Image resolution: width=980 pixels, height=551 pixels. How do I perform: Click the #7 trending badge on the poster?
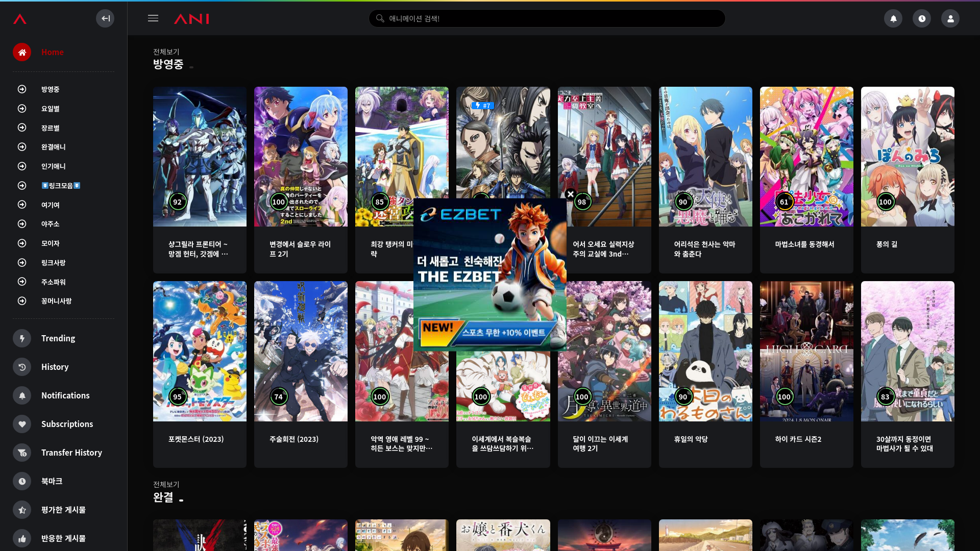(482, 106)
